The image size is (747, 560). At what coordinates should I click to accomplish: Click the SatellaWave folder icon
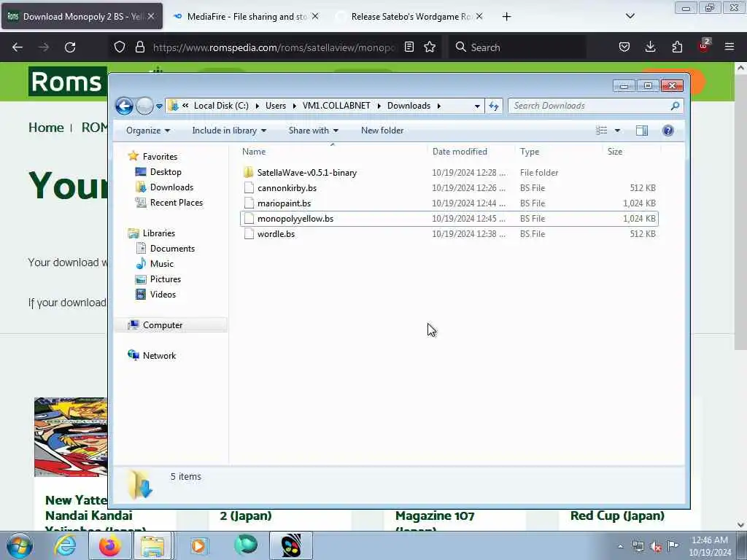[x=248, y=172]
